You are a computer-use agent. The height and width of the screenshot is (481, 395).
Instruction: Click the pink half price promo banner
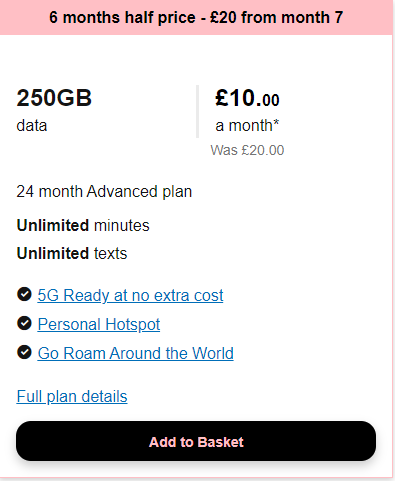[x=196, y=17]
